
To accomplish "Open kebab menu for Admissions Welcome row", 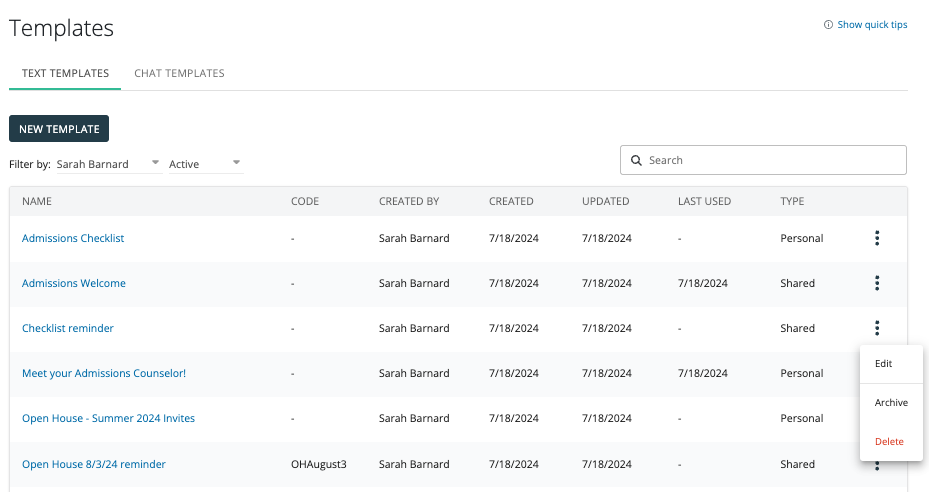I will click(x=877, y=283).
